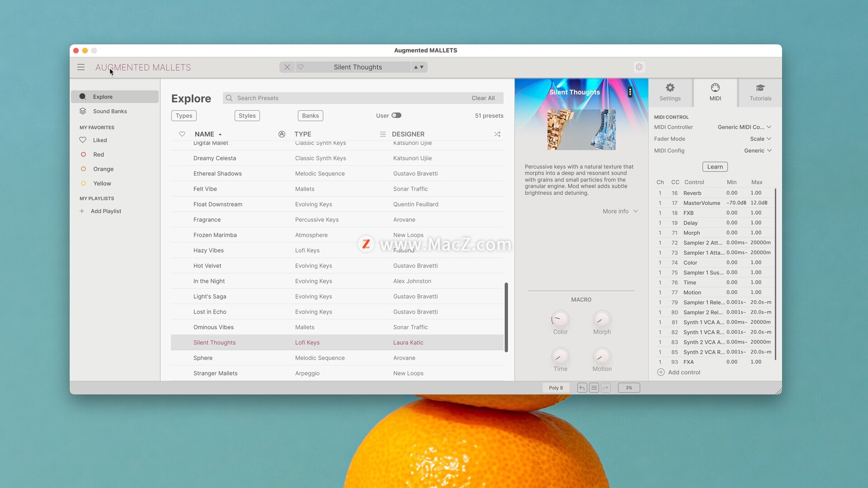Switch to the MIDI tab
The image size is (868, 488).
[715, 92]
